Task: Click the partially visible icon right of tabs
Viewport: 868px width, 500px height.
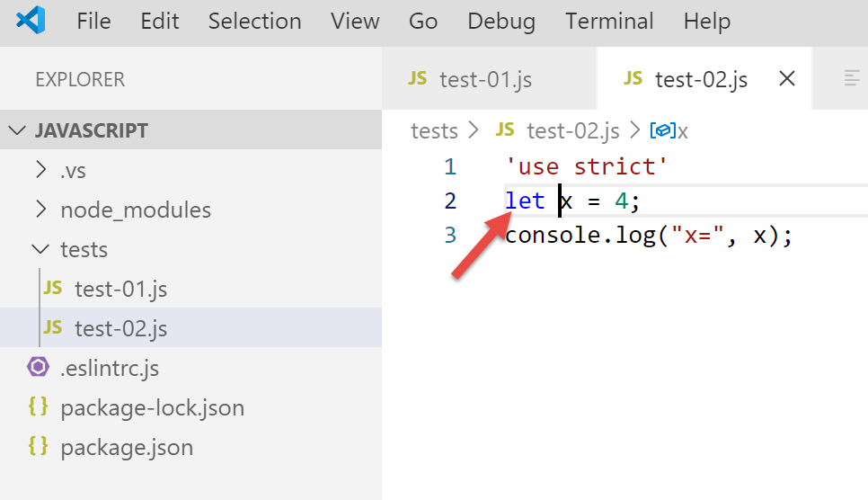Action: 852,79
